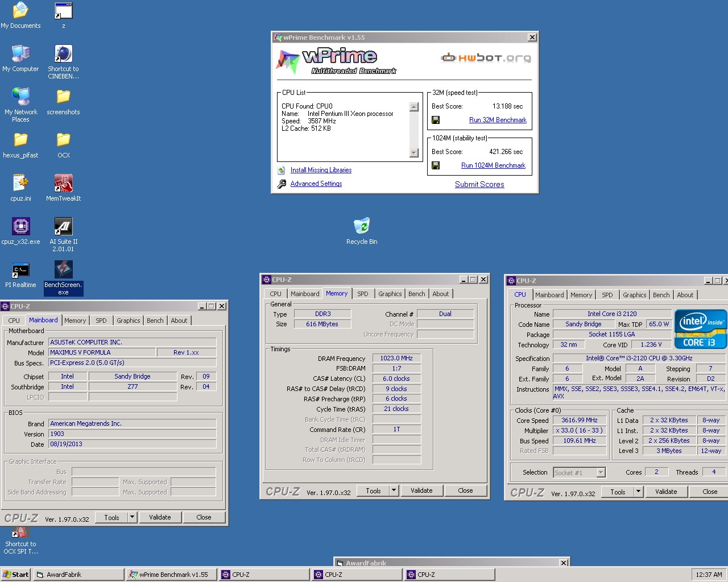Expand the Socket #1 selection combo box

click(601, 472)
